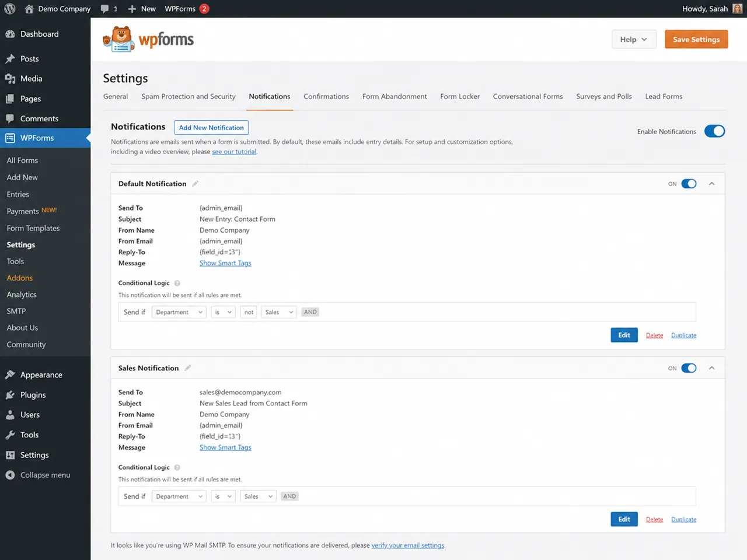Screen dimensions: 747x560
Task: Click AND button in Default Notification rule
Action: pos(310,312)
